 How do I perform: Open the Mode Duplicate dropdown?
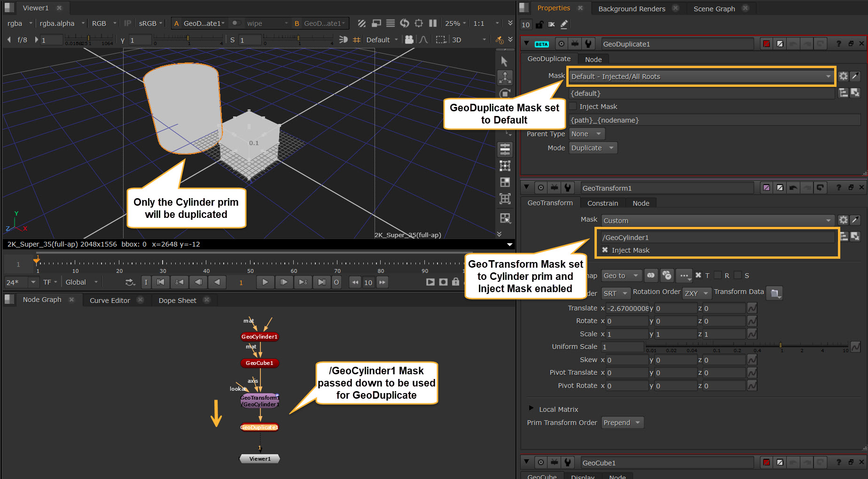click(593, 148)
